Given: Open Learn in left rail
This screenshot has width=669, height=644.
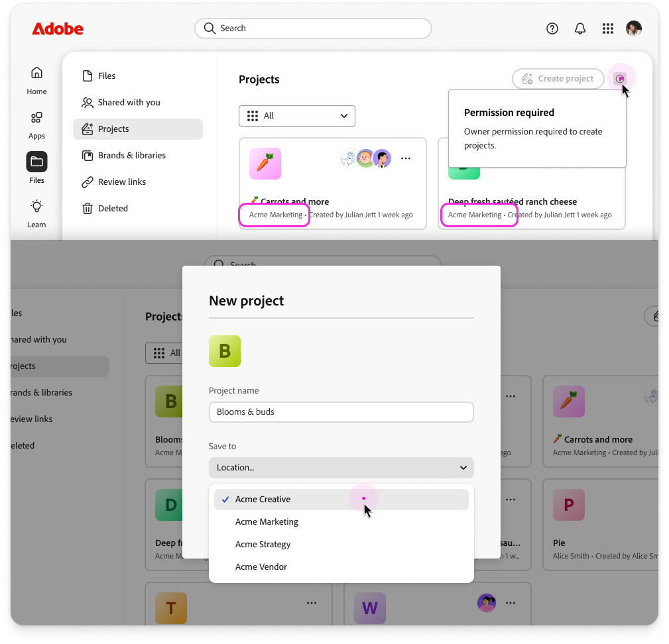Looking at the screenshot, I should click(x=36, y=214).
